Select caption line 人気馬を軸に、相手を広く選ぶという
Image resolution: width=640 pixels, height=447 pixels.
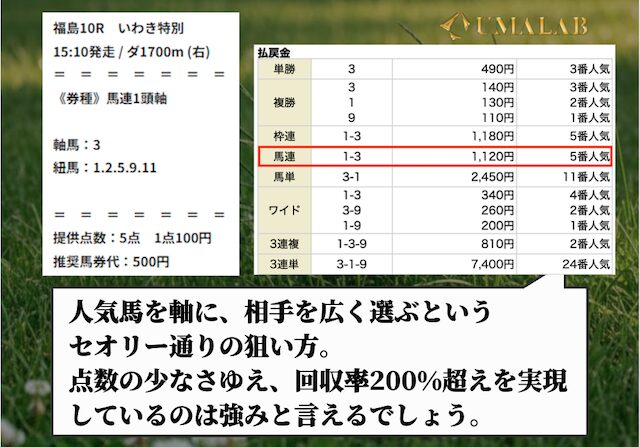pos(280,313)
